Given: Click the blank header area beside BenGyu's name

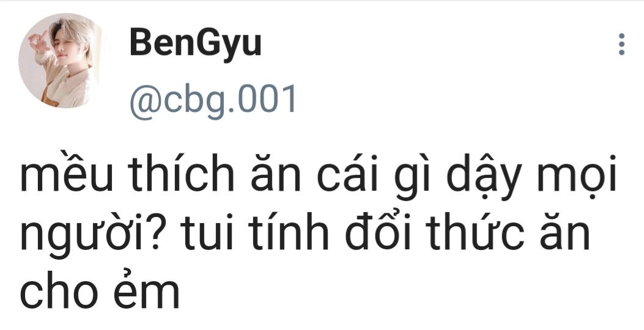Looking at the screenshot, I should click(x=435, y=45).
